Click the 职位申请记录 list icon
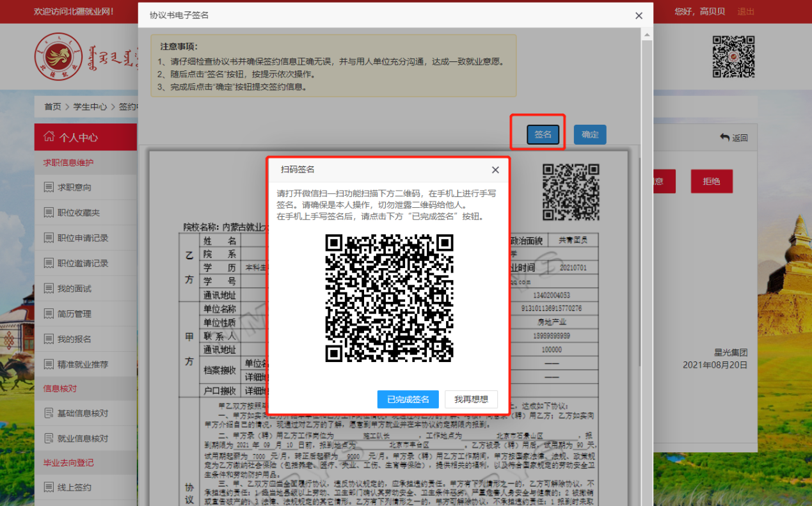The width and height of the screenshot is (812, 506). point(49,238)
